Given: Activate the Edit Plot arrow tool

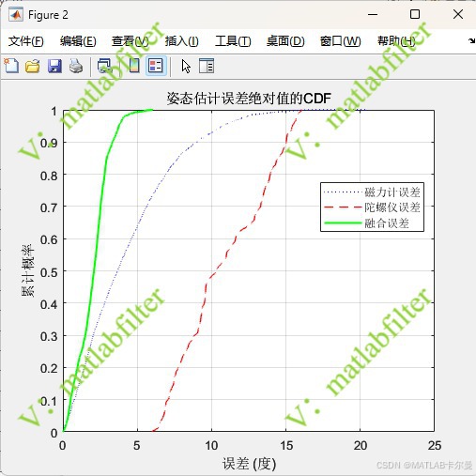Looking at the screenshot, I should click(x=186, y=67).
